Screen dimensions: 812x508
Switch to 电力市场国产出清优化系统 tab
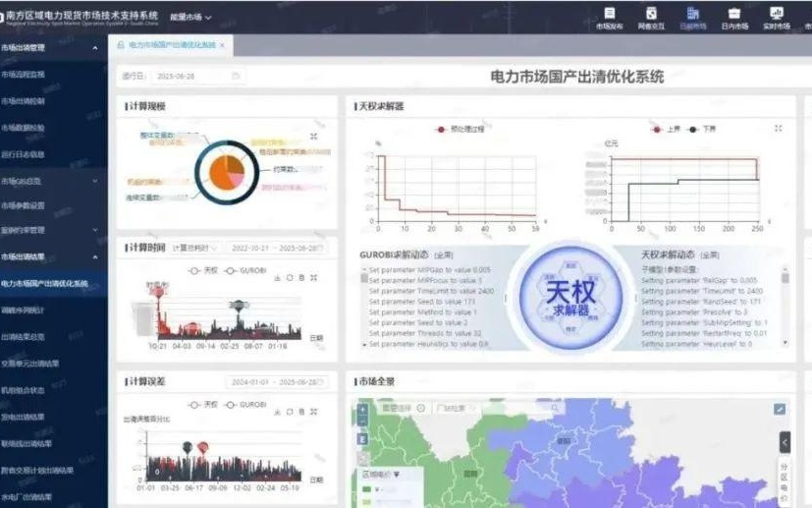coord(171,45)
